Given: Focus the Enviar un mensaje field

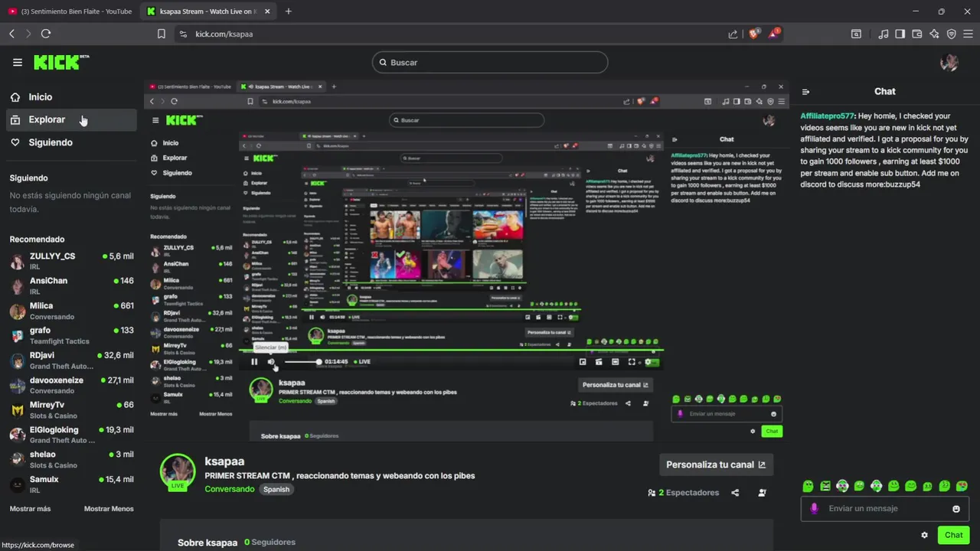Looking at the screenshot, I should 884,509.
